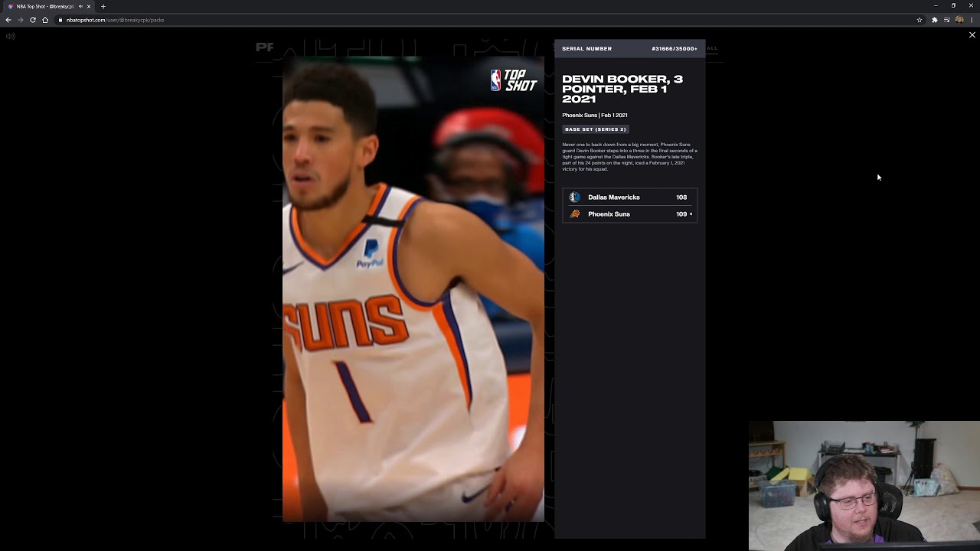This screenshot has width=980, height=551.
Task: Minimize the Chrome window
Action: click(936, 5)
